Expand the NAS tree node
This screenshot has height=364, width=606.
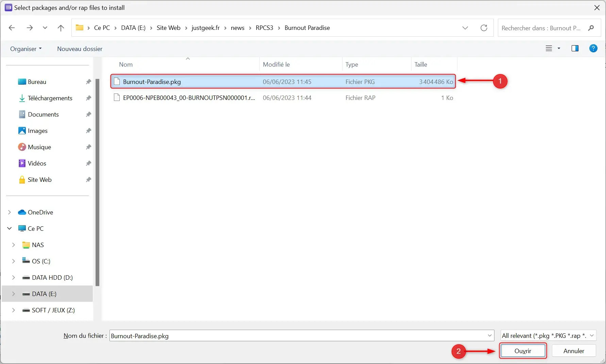pos(14,245)
